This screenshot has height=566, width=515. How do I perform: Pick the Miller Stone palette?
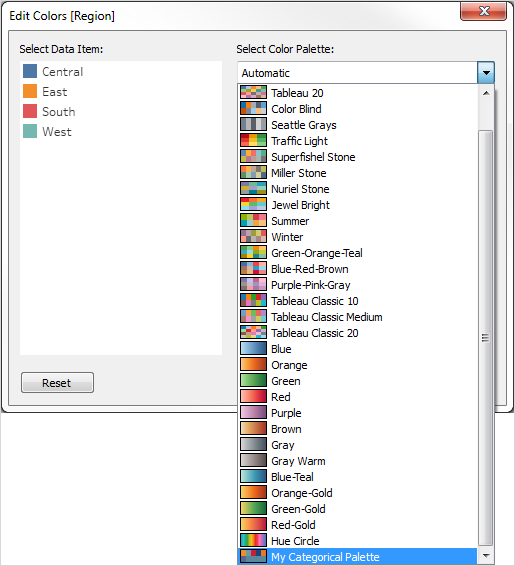tap(358, 173)
